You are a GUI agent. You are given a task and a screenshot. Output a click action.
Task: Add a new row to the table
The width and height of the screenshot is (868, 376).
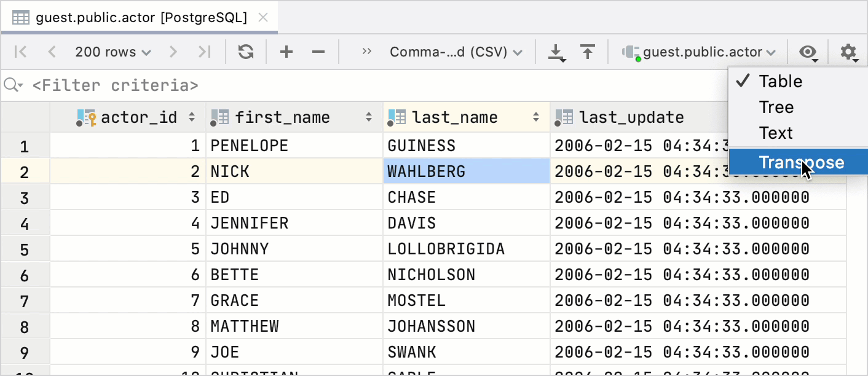tap(286, 52)
